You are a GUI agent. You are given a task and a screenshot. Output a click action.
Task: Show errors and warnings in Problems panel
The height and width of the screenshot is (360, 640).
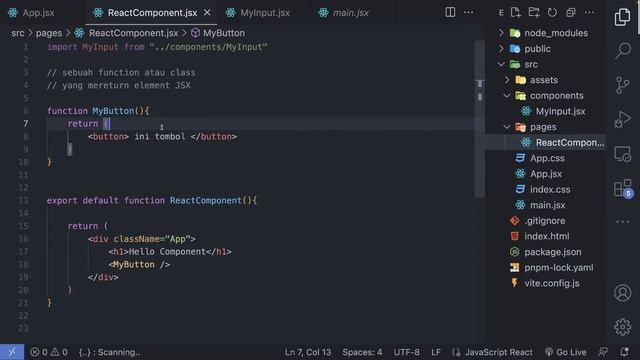coord(49,352)
